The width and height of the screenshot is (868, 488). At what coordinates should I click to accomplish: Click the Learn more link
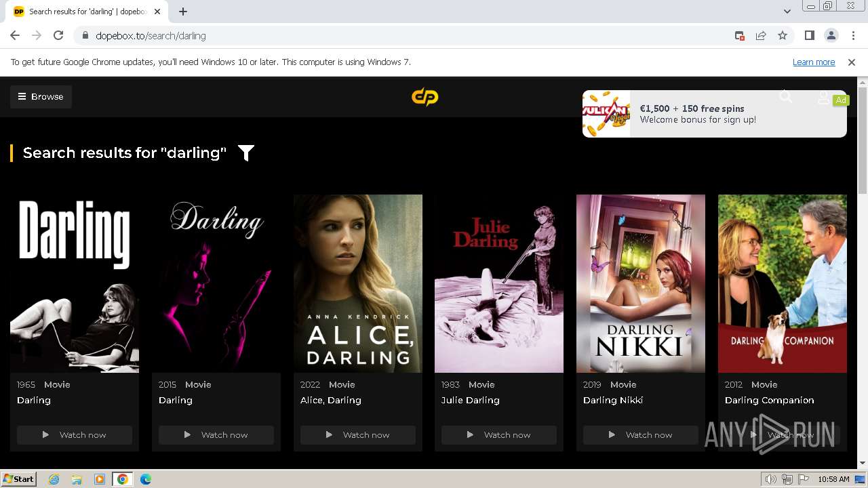[x=814, y=62]
